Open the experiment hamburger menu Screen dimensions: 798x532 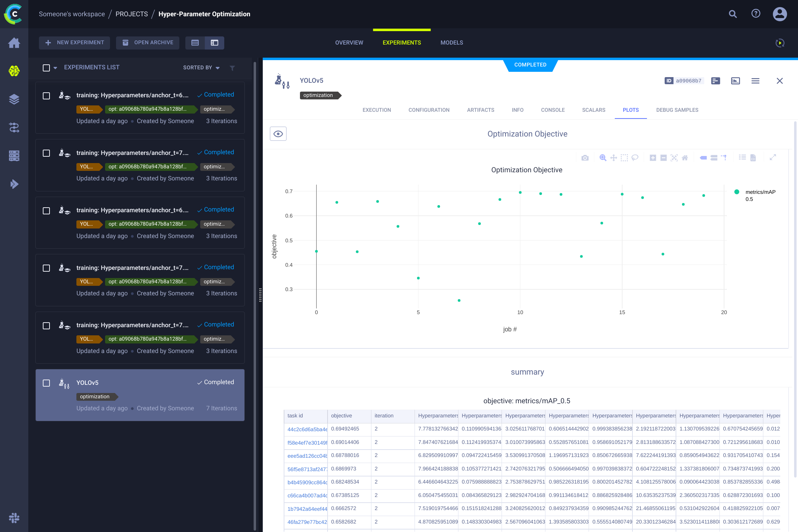click(x=755, y=81)
